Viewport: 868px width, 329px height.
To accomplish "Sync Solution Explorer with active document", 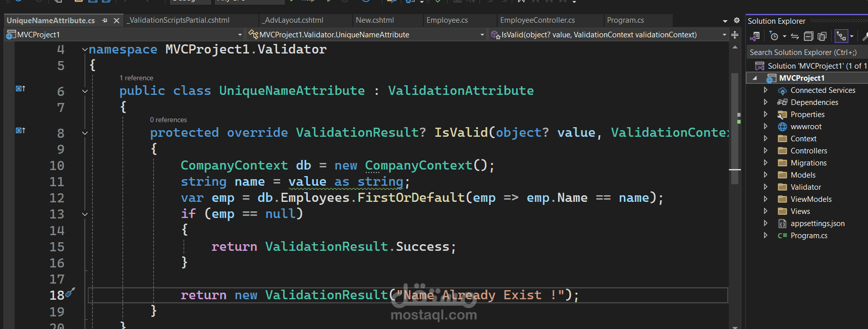I will 795,36.
